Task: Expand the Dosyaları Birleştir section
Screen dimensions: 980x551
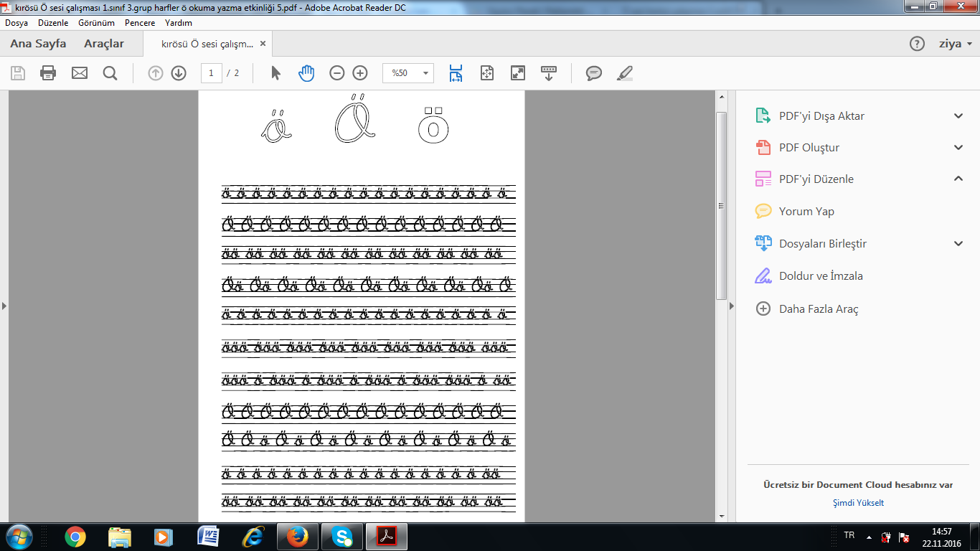Action: pyautogui.click(x=958, y=244)
